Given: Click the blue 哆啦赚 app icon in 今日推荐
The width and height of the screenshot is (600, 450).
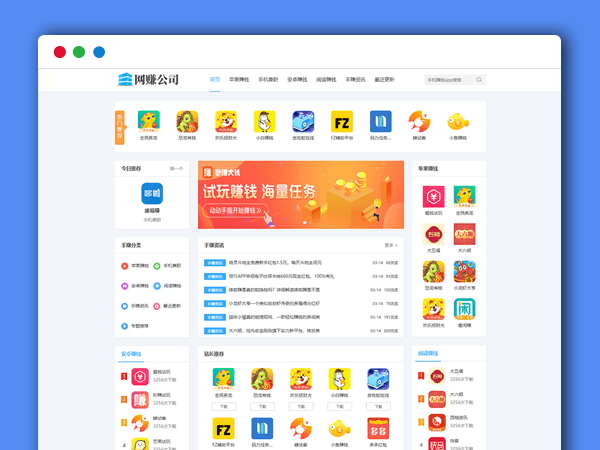Looking at the screenshot, I should (151, 194).
